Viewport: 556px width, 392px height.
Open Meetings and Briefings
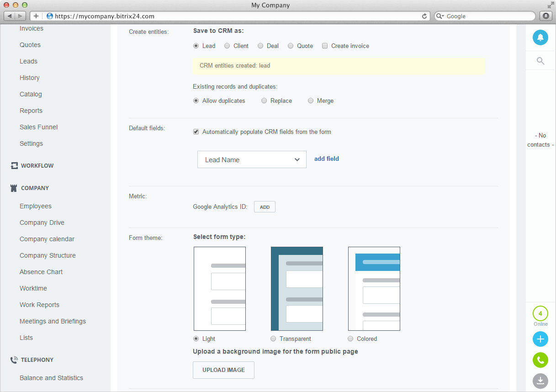53,321
